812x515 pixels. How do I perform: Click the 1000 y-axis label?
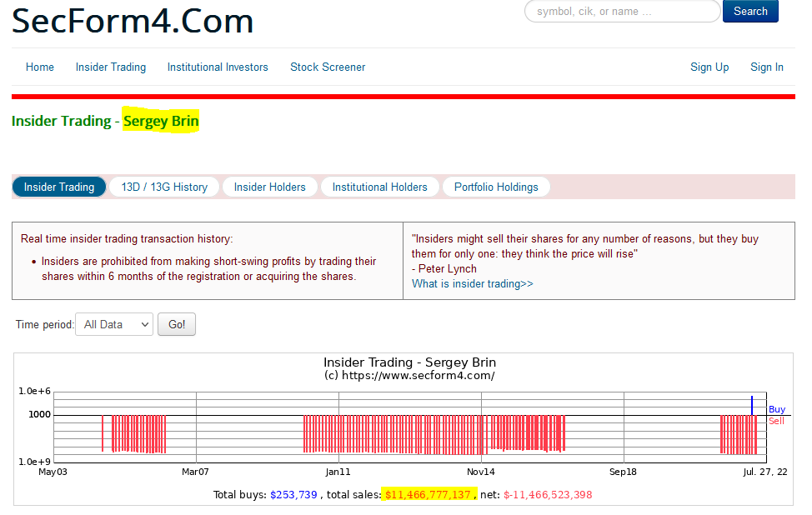[x=40, y=414]
